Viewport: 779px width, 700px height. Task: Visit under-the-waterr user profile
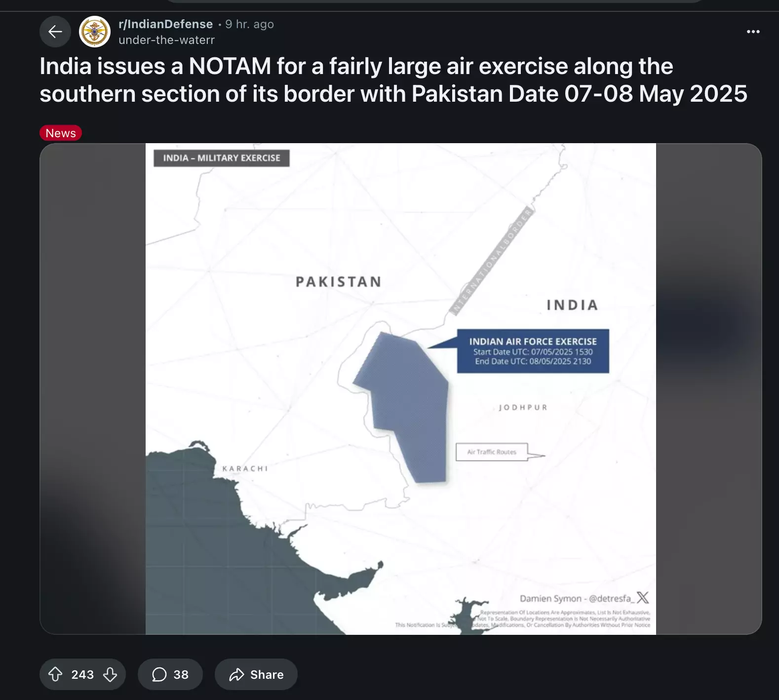pyautogui.click(x=166, y=40)
